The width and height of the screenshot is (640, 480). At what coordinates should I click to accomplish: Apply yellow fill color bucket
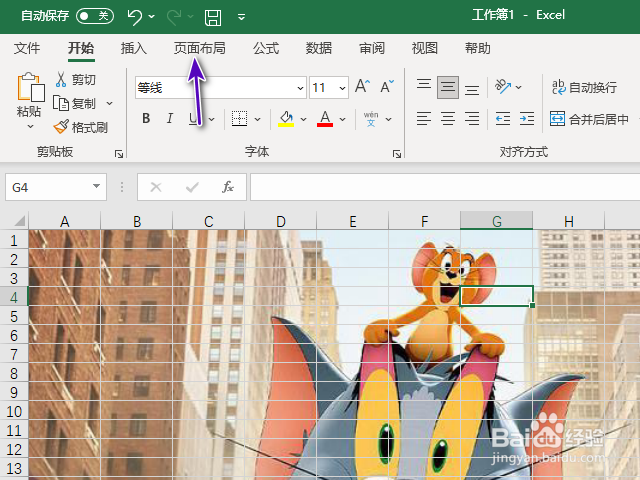[286, 119]
